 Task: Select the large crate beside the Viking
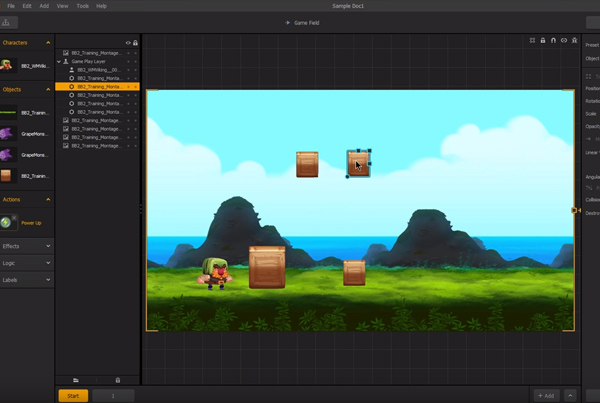(267, 267)
